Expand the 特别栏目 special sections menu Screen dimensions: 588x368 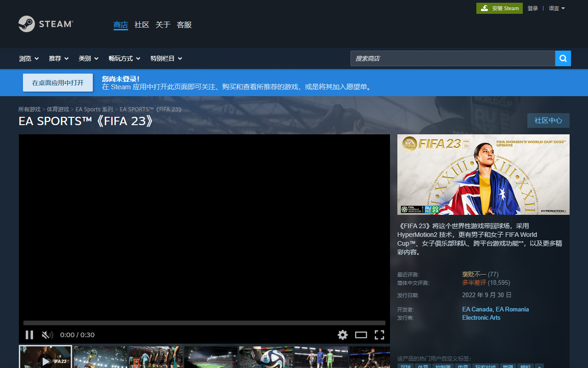pyautogui.click(x=166, y=58)
